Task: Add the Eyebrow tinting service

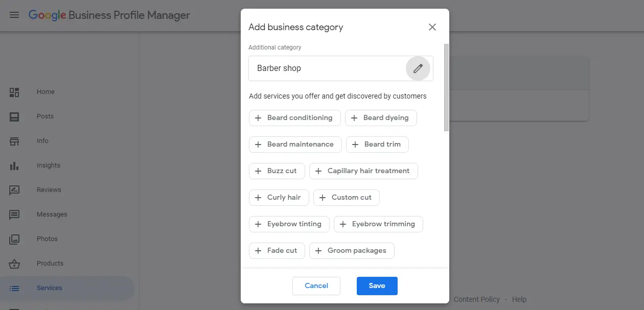Action: [289, 224]
